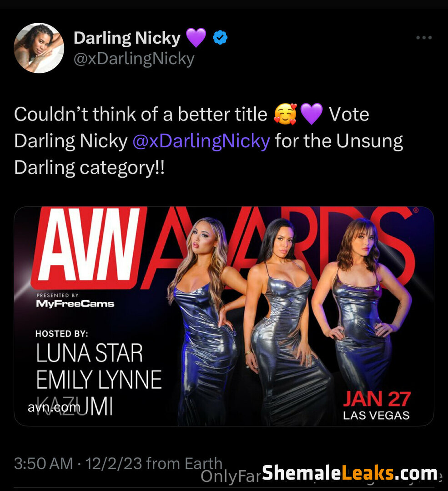Open the @xDarlingNicky handle under the name
Image resolution: width=448 pixels, height=491 pixels.
(134, 59)
